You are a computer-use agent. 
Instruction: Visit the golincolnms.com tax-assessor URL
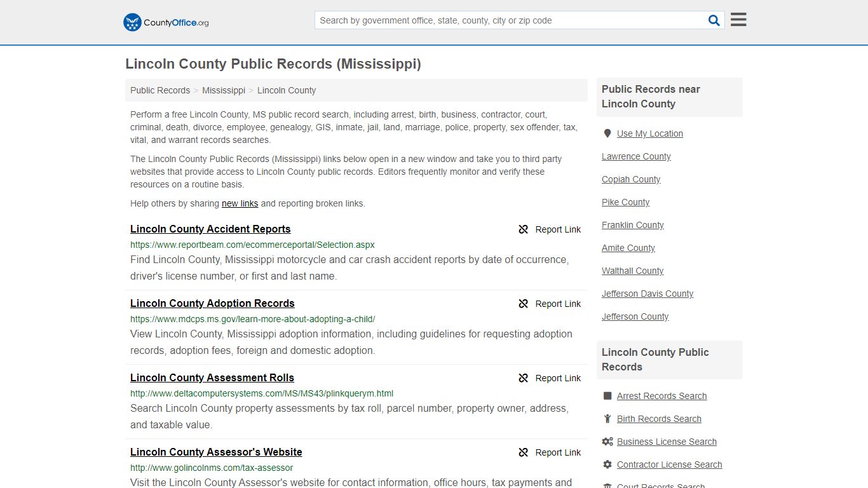[x=212, y=468]
